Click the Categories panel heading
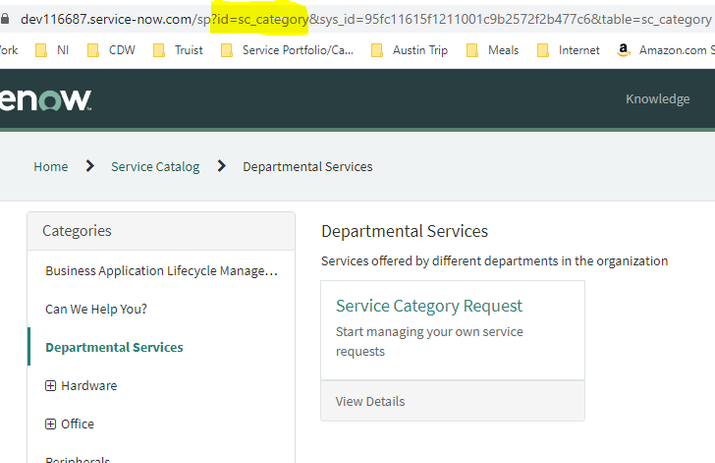 pyautogui.click(x=77, y=231)
